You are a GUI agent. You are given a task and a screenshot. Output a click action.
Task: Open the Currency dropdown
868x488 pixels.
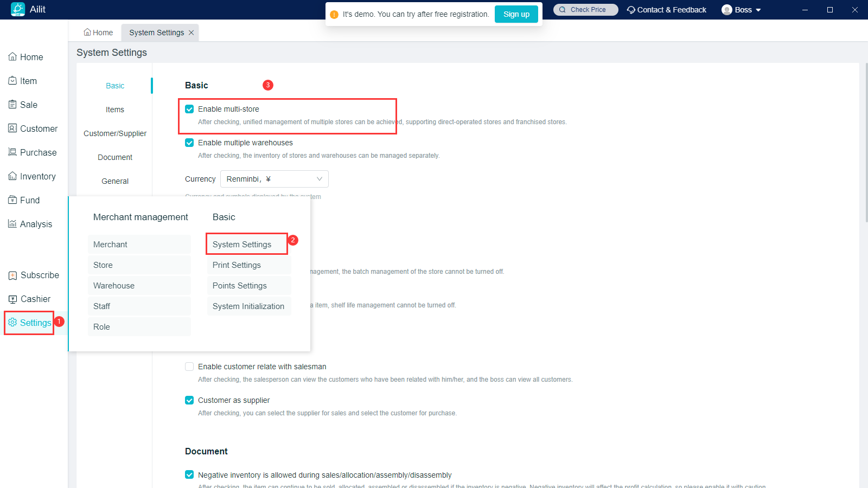[x=274, y=179]
